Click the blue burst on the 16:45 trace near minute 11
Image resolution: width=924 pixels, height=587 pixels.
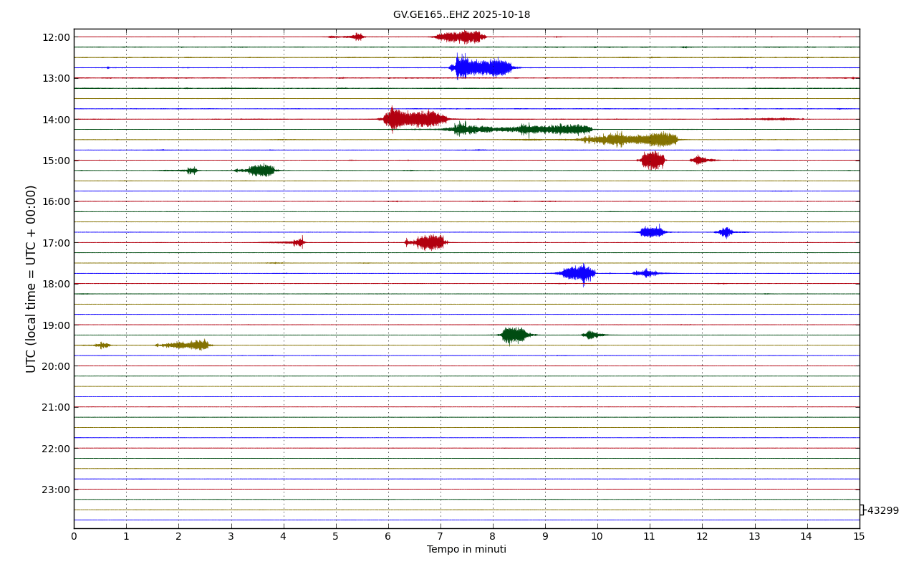pos(652,232)
